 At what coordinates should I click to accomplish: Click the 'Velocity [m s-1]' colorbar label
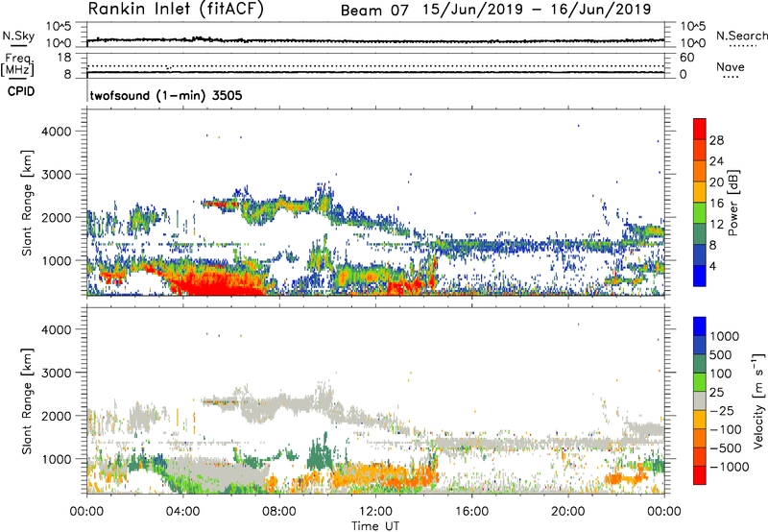(758, 400)
